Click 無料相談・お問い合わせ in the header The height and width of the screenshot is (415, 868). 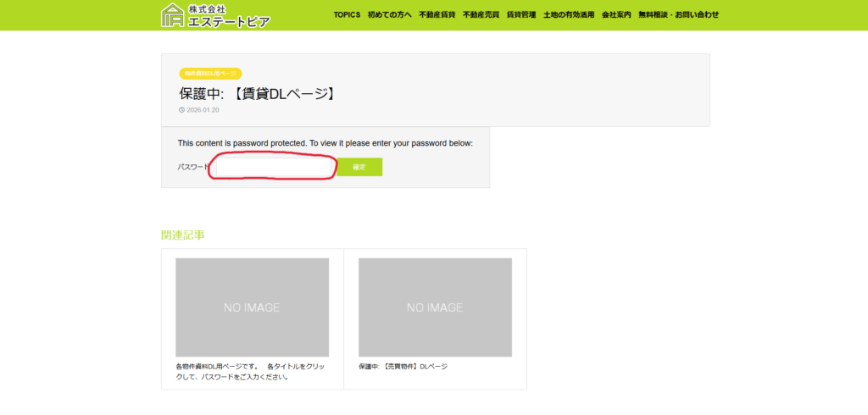(x=678, y=14)
